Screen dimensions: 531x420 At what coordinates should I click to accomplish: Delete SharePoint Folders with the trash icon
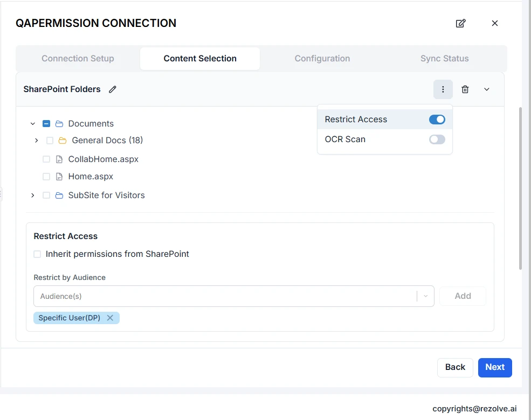click(465, 89)
